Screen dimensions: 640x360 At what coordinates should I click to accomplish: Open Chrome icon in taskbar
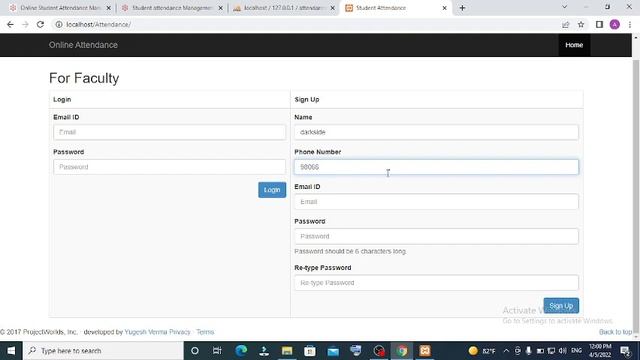(402, 351)
